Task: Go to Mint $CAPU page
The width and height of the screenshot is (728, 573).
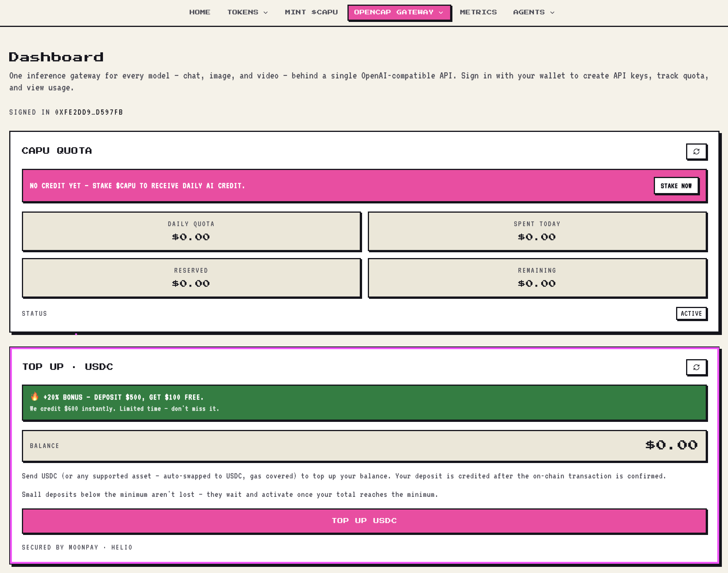Action: pos(311,12)
